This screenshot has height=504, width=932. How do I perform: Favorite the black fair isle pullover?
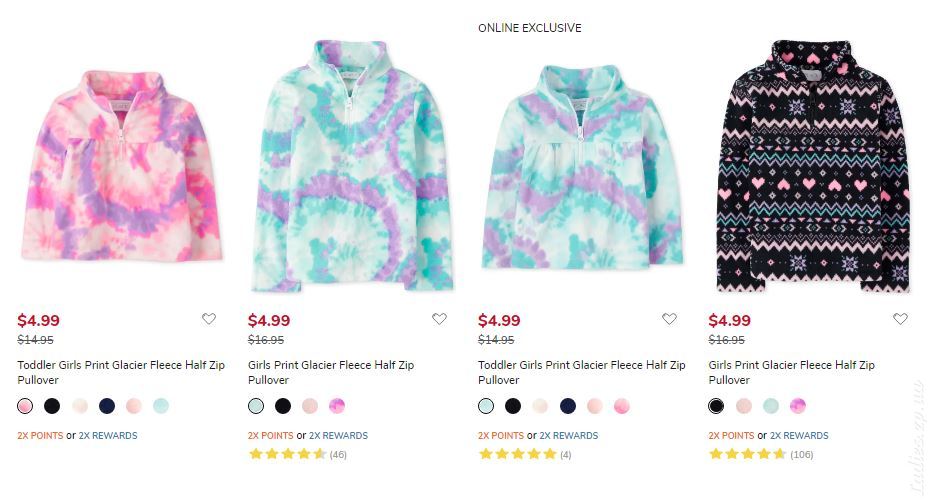900,319
